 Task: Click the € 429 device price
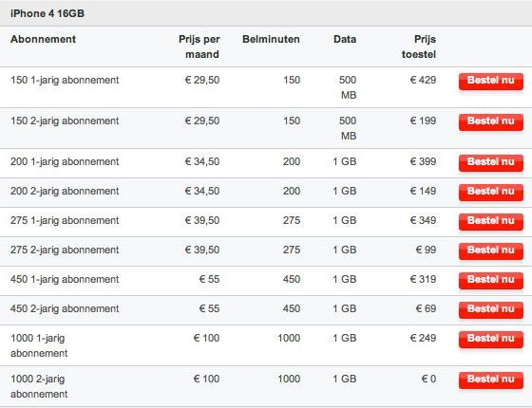pos(423,81)
